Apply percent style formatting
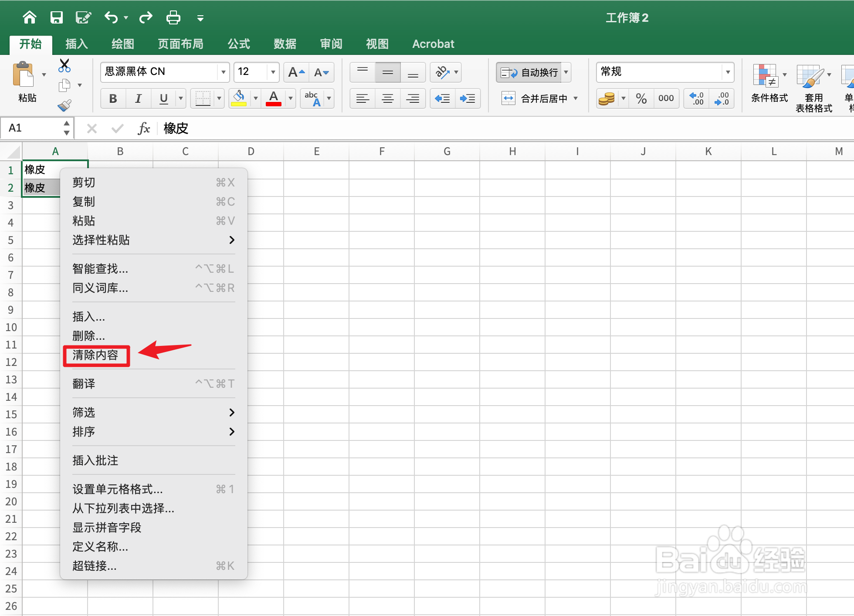 [640, 98]
